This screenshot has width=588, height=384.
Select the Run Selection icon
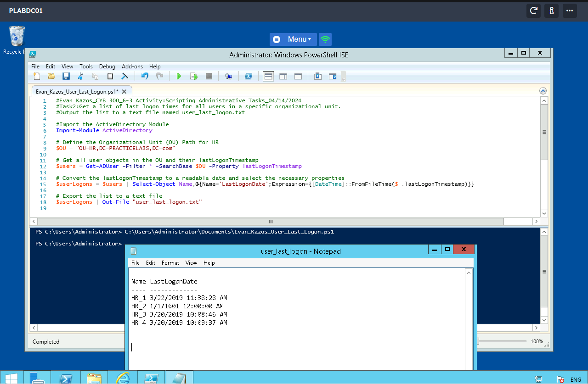(193, 76)
